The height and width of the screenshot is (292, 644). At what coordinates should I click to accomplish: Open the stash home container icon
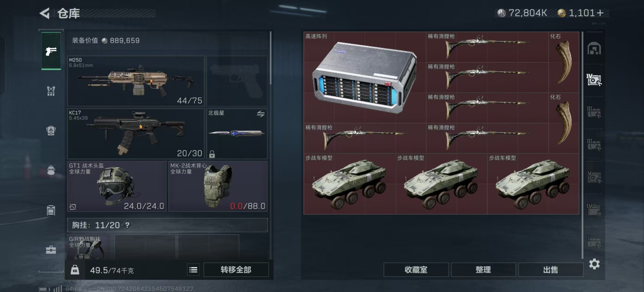[x=594, y=49]
